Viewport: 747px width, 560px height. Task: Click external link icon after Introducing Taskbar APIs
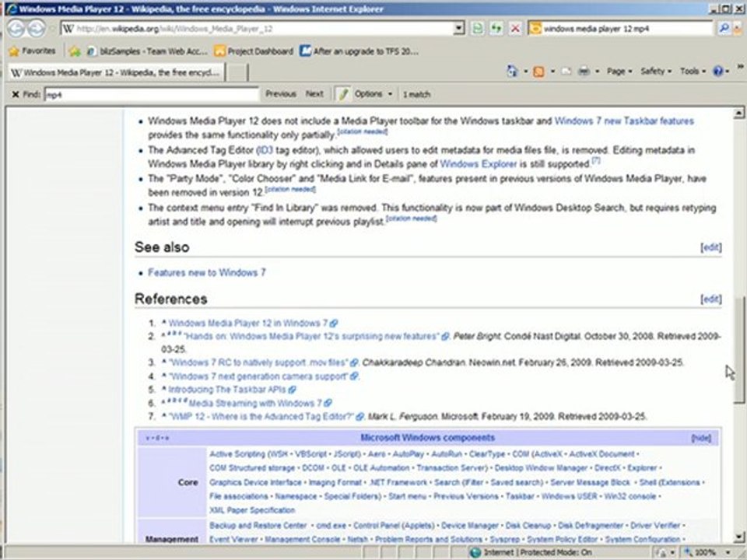[x=292, y=390]
